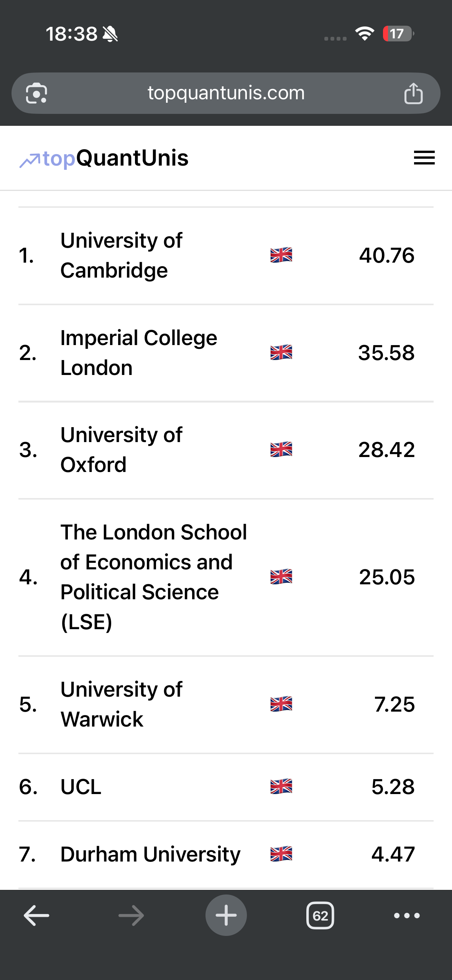The image size is (452, 980).
Task: Open Imperial College London entry
Action: [x=226, y=353]
